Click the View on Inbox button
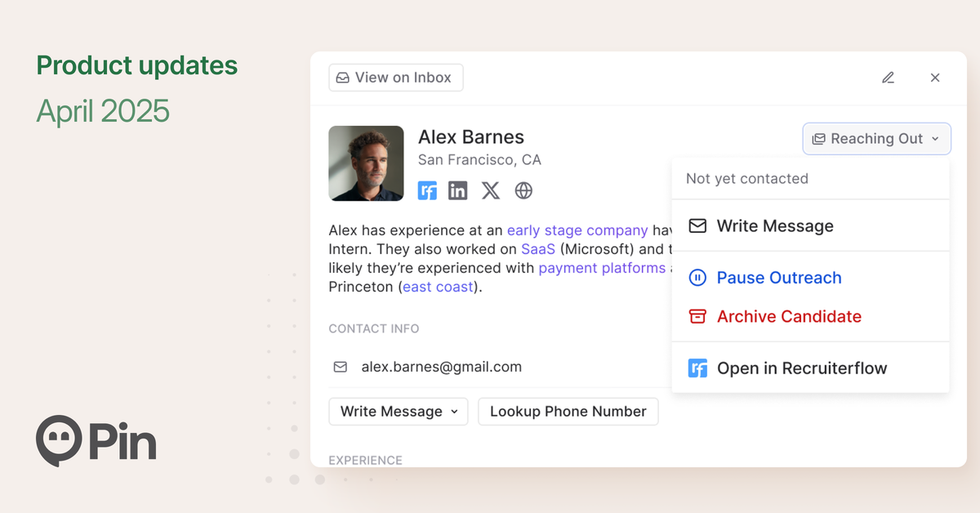 (395, 78)
